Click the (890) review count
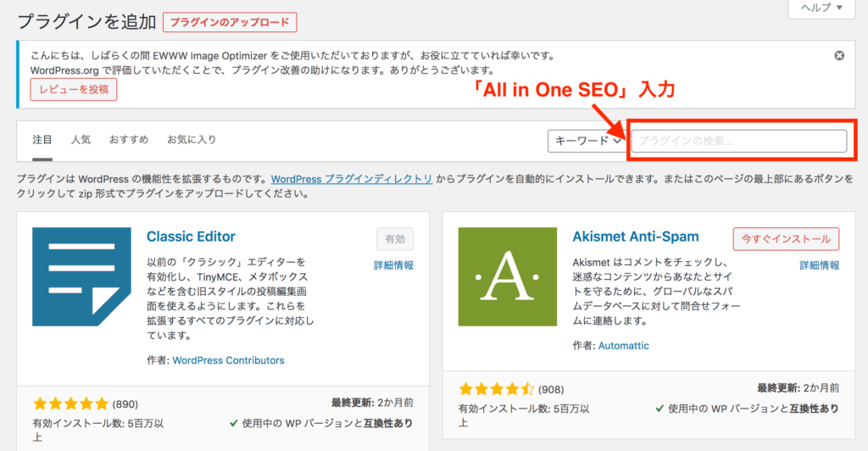This screenshot has height=451, width=868. (125, 404)
